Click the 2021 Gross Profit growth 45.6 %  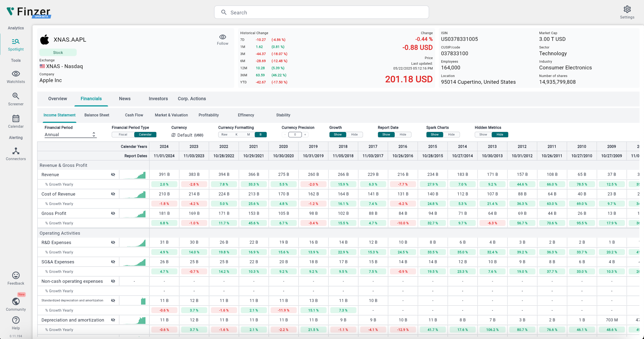point(254,223)
